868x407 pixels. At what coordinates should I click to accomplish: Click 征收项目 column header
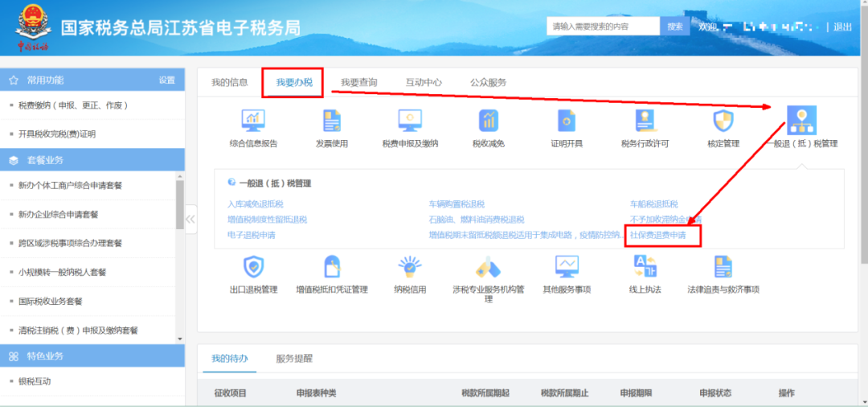coord(231,393)
